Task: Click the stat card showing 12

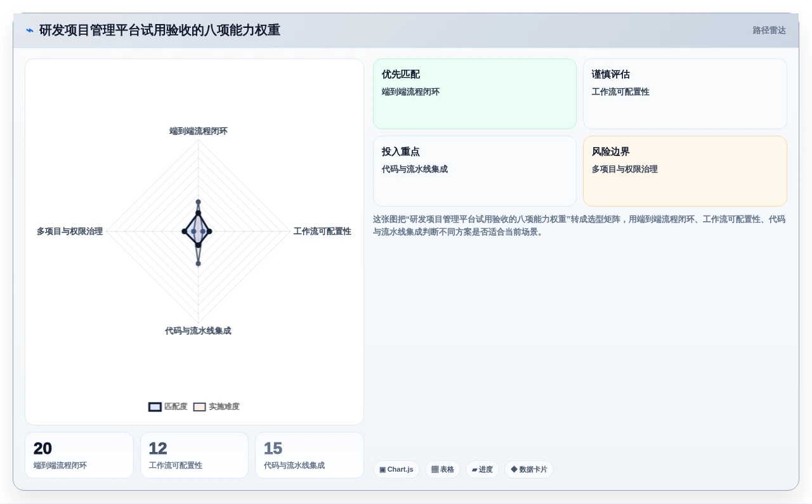Action: coord(194,455)
